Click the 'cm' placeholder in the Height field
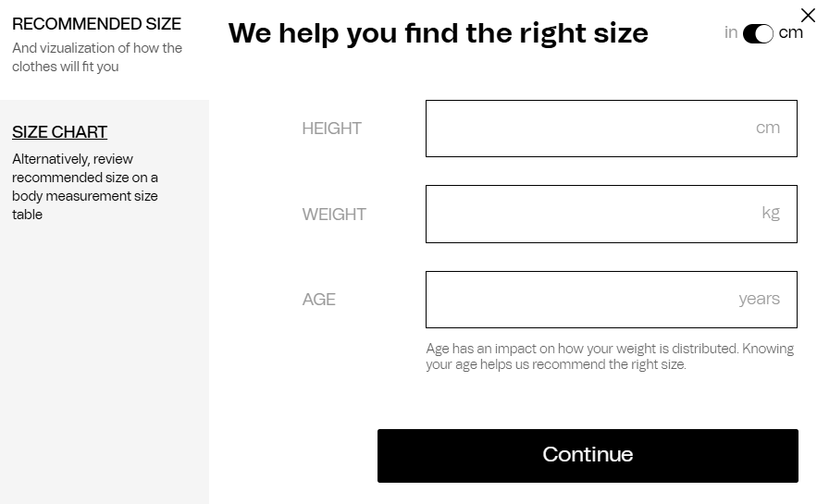This screenshot has height=504, width=817. tap(768, 129)
